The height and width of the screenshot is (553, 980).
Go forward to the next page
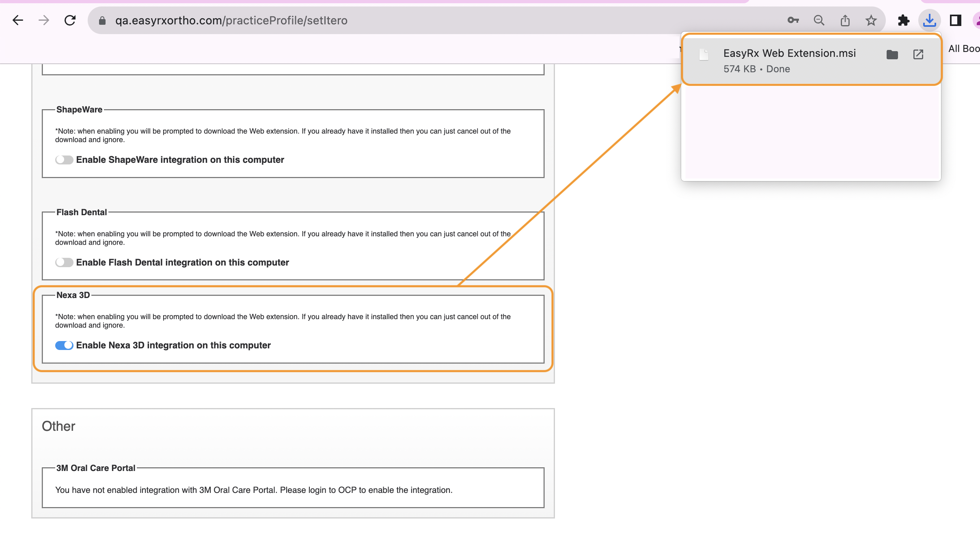[x=44, y=20]
